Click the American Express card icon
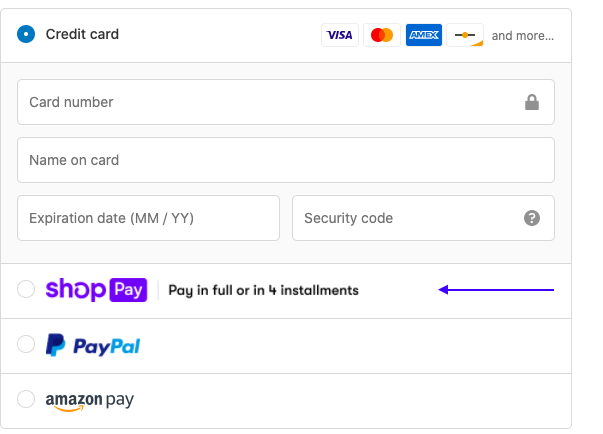The width and height of the screenshot is (603, 434). (424, 35)
